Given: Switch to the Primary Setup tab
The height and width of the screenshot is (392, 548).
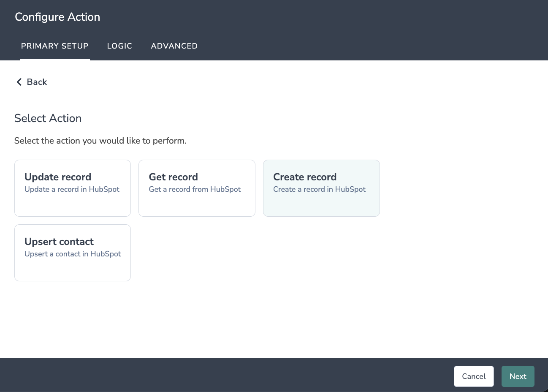Looking at the screenshot, I should pos(55,46).
